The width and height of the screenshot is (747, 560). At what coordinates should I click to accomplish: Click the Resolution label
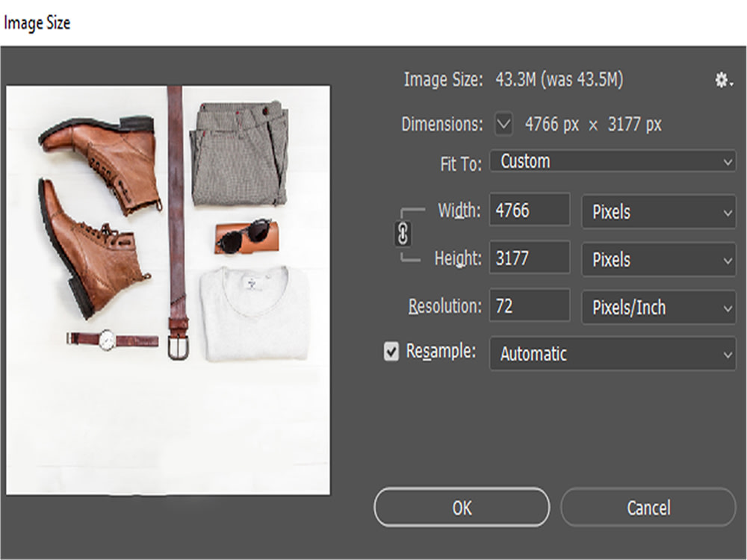(444, 306)
